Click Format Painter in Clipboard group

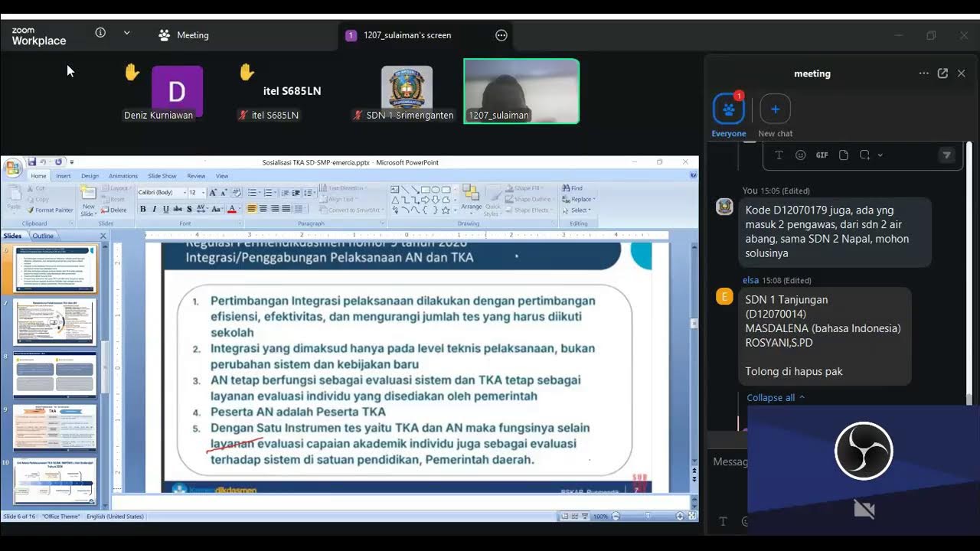point(50,210)
